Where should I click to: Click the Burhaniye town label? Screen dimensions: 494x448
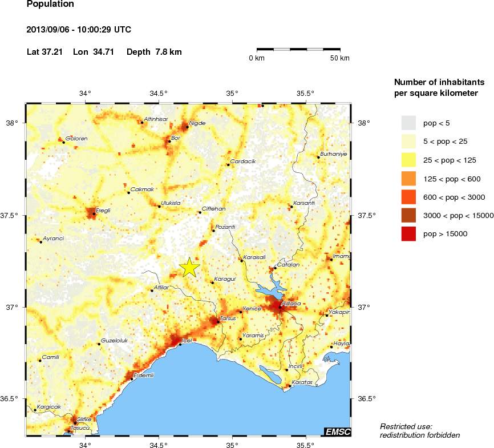click(x=334, y=154)
